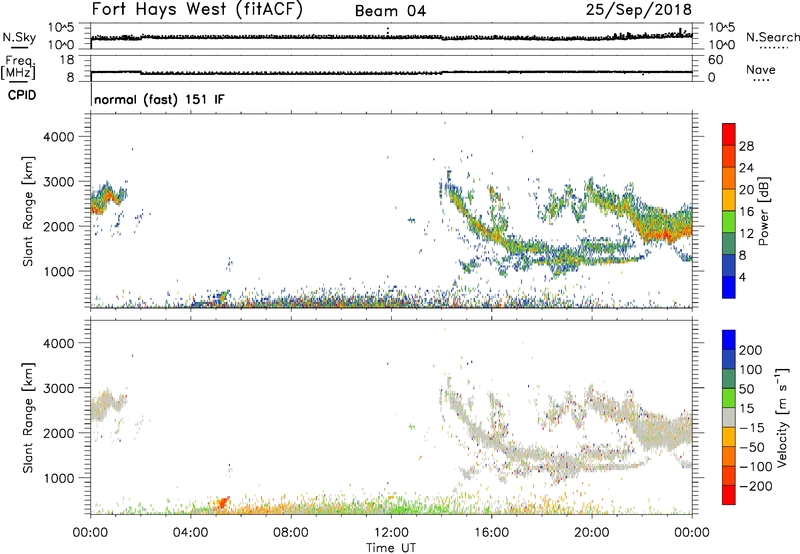The image size is (800, 554).
Task: Select the "N.Sky" axis label
Action: tap(19, 37)
